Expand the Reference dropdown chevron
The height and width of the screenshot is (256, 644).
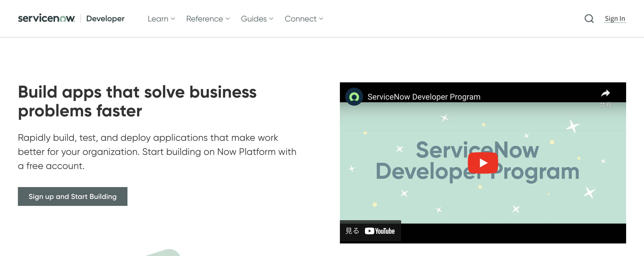pyautogui.click(x=227, y=19)
